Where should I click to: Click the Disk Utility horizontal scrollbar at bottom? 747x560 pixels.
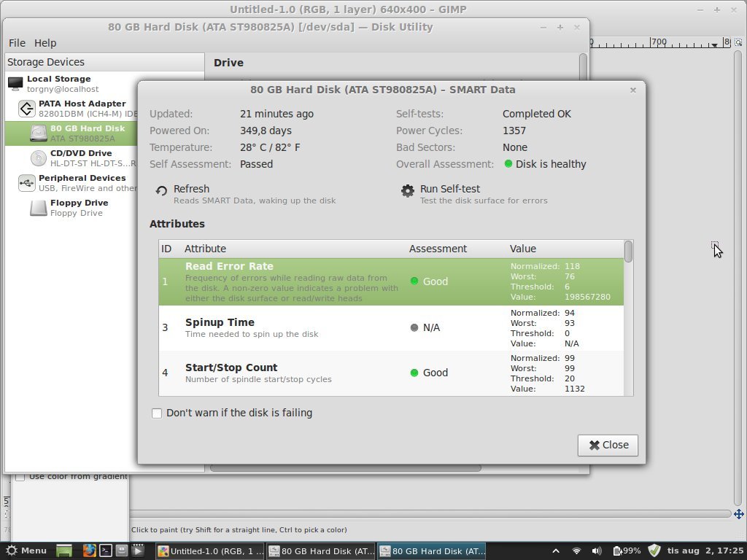[345, 468]
